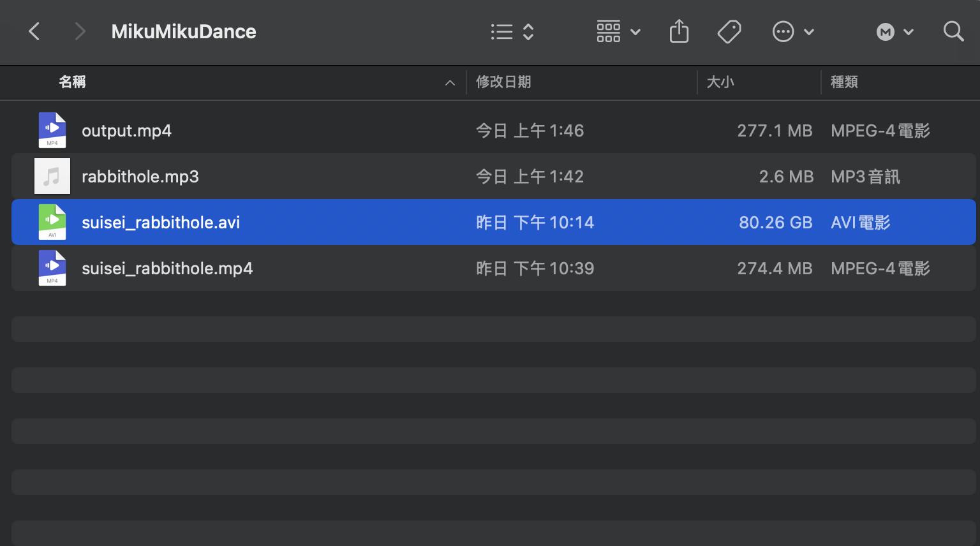Click the MikuMikuDance folder title
This screenshot has width=980, height=546.
point(184,31)
